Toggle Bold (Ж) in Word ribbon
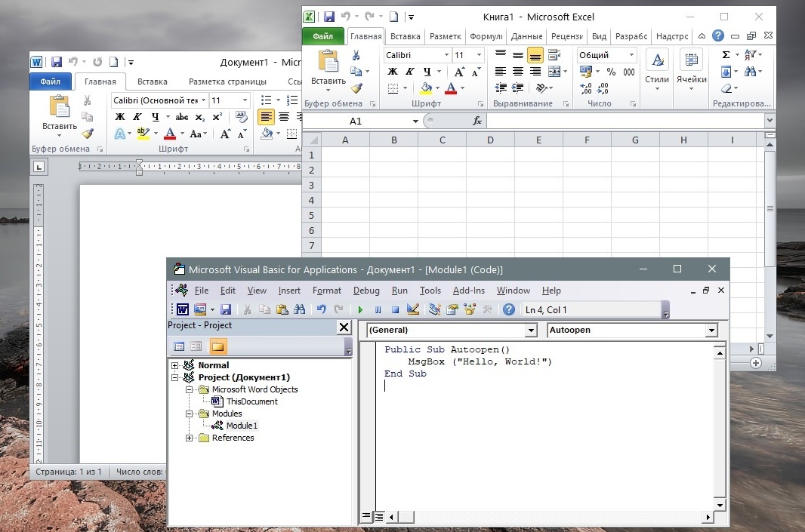This screenshot has width=805, height=532. click(x=119, y=117)
